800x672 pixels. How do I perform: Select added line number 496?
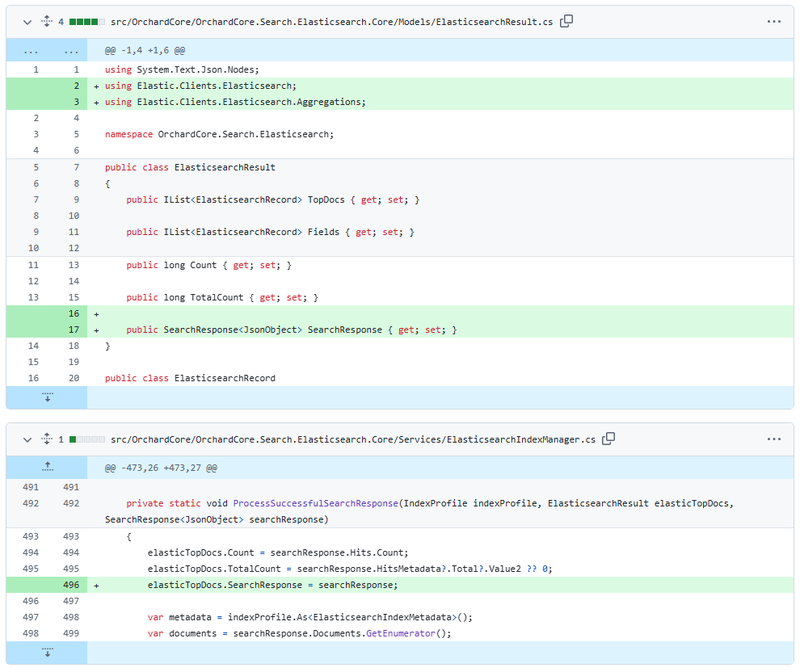[x=74, y=585]
